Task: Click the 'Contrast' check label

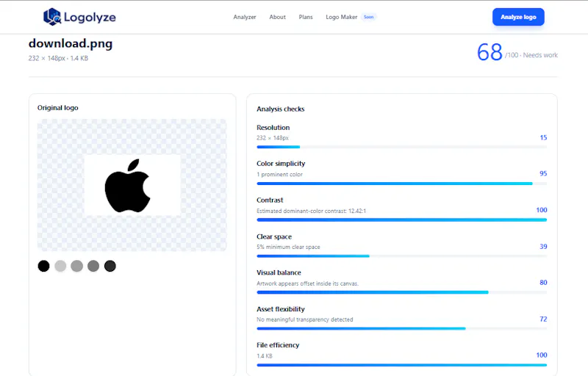Action: 270,200
